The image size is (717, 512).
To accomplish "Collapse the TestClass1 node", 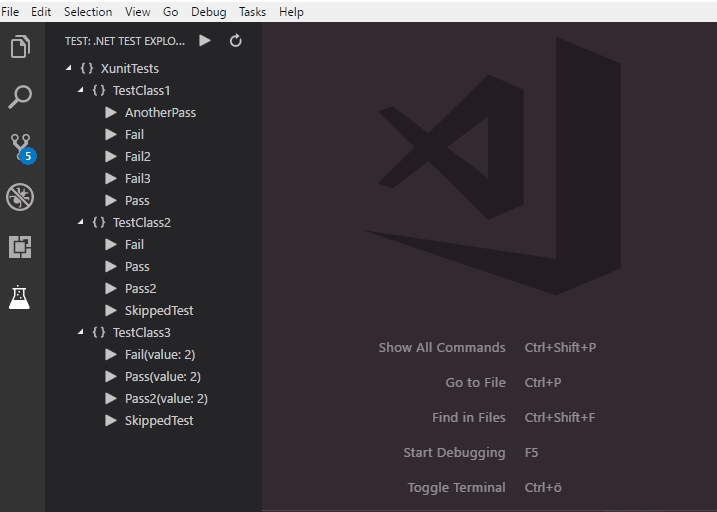I will tap(81, 91).
